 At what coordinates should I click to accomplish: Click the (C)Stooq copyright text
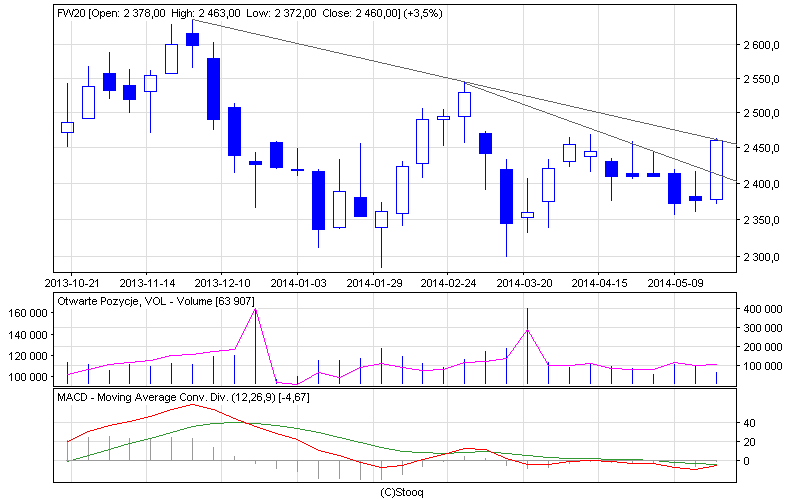[402, 492]
